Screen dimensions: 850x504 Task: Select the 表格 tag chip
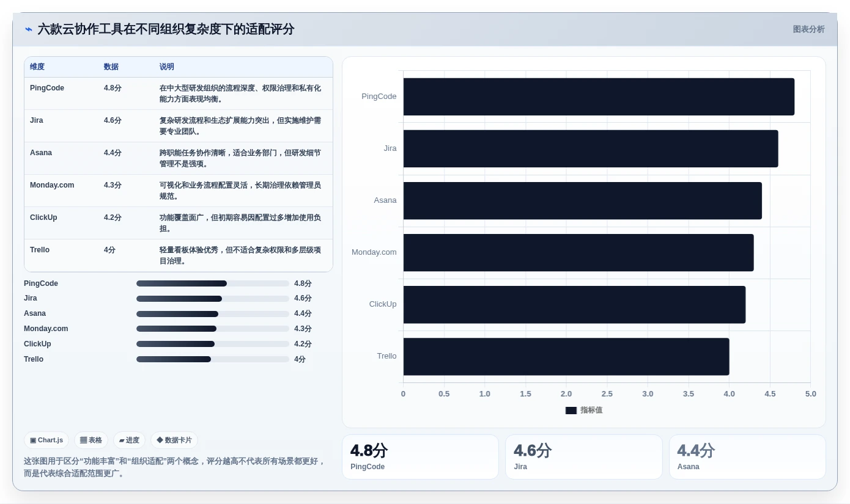[91, 440]
